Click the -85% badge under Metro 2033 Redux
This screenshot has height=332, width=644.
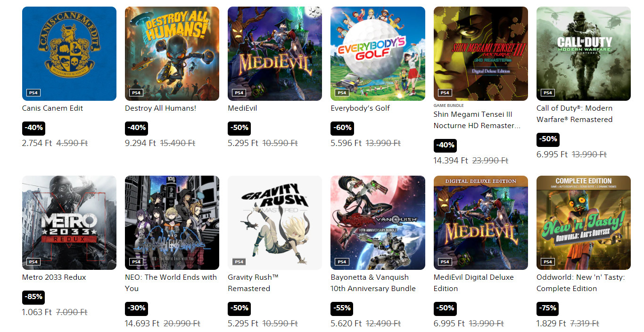33,297
